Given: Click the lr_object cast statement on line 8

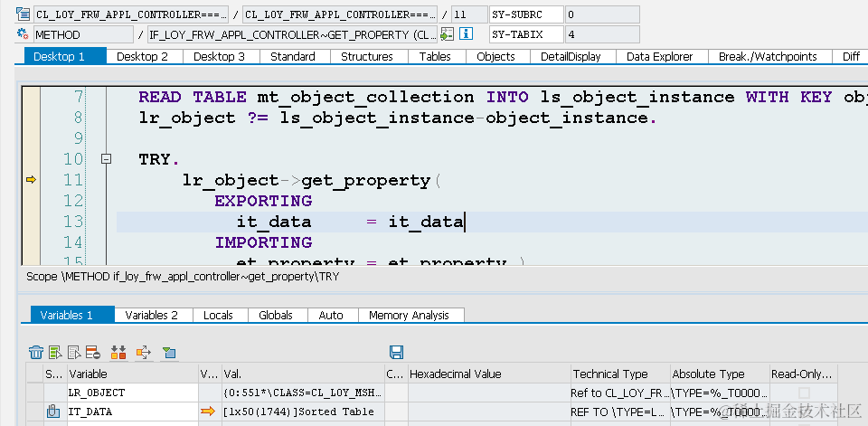Looking at the screenshot, I should pyautogui.click(x=397, y=118).
